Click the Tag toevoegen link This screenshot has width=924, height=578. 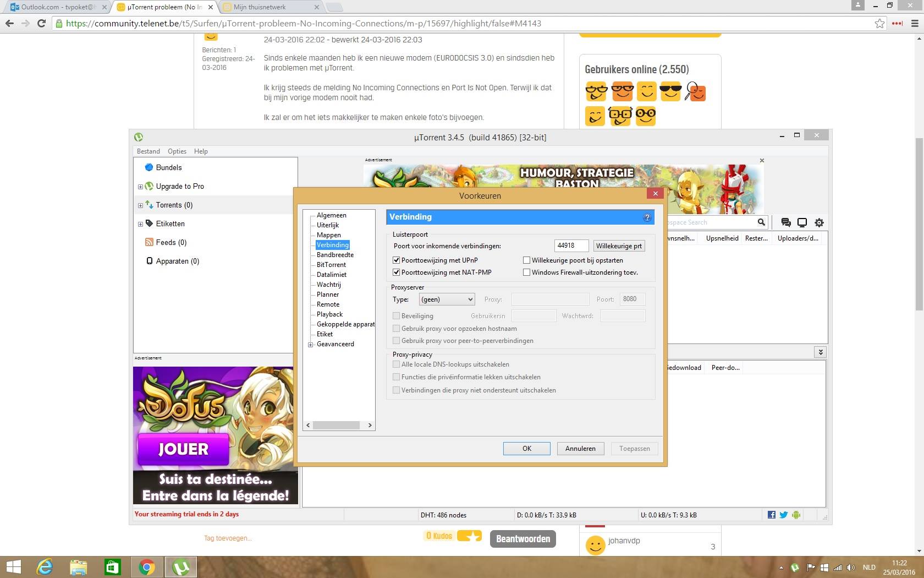pos(228,538)
